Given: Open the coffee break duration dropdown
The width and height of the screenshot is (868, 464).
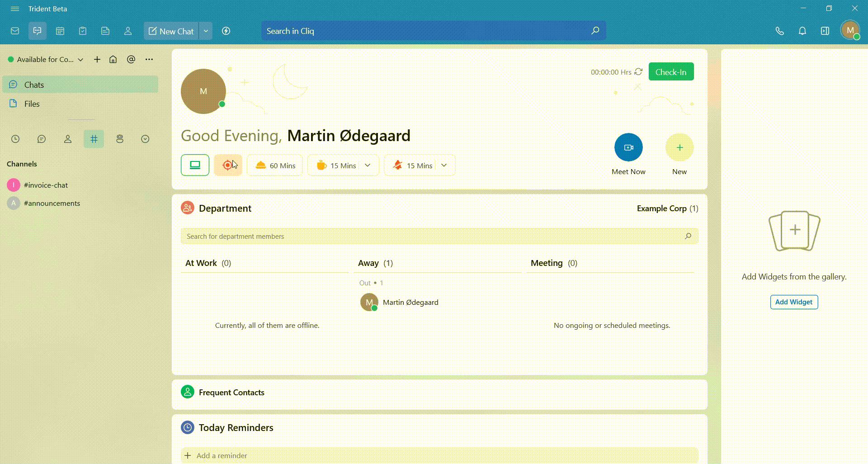Looking at the screenshot, I should coord(368,166).
